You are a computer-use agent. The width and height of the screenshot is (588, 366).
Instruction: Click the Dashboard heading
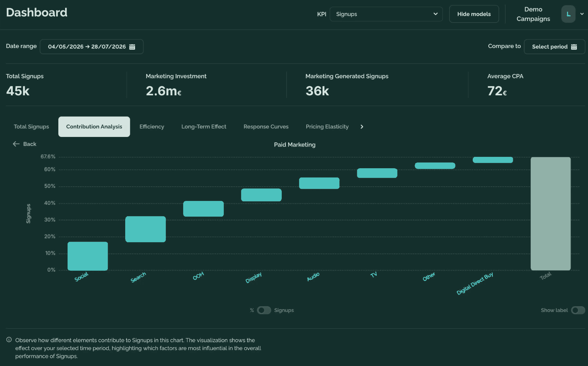pos(37,12)
